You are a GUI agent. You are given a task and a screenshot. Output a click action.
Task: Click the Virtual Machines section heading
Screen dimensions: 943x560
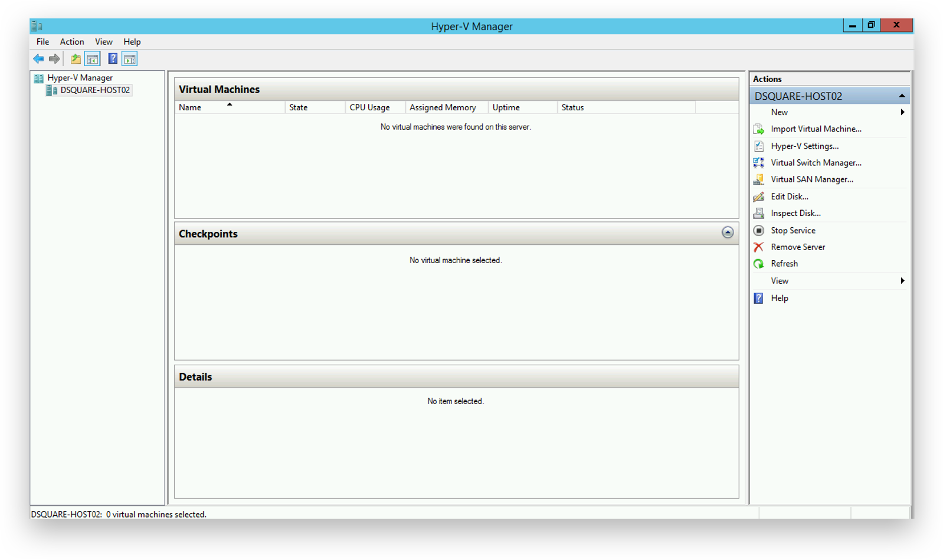(219, 90)
